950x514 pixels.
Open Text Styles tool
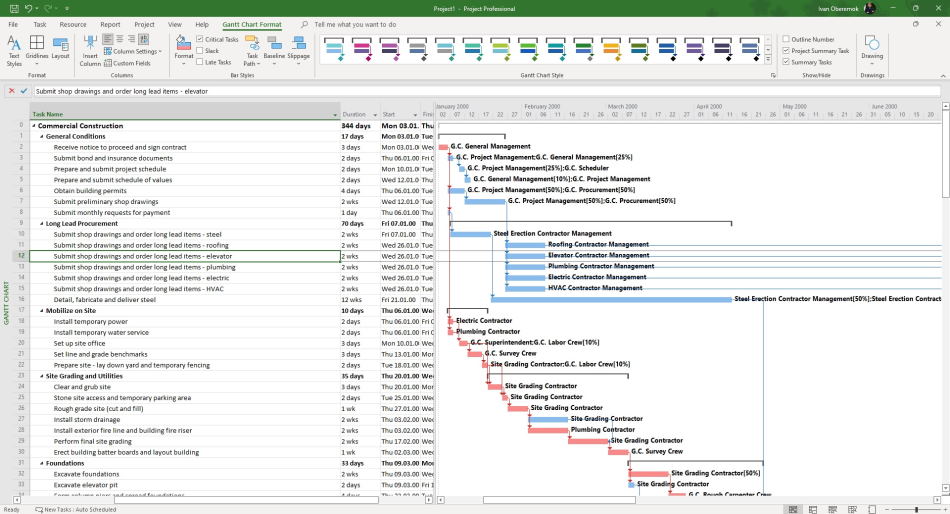[14, 51]
